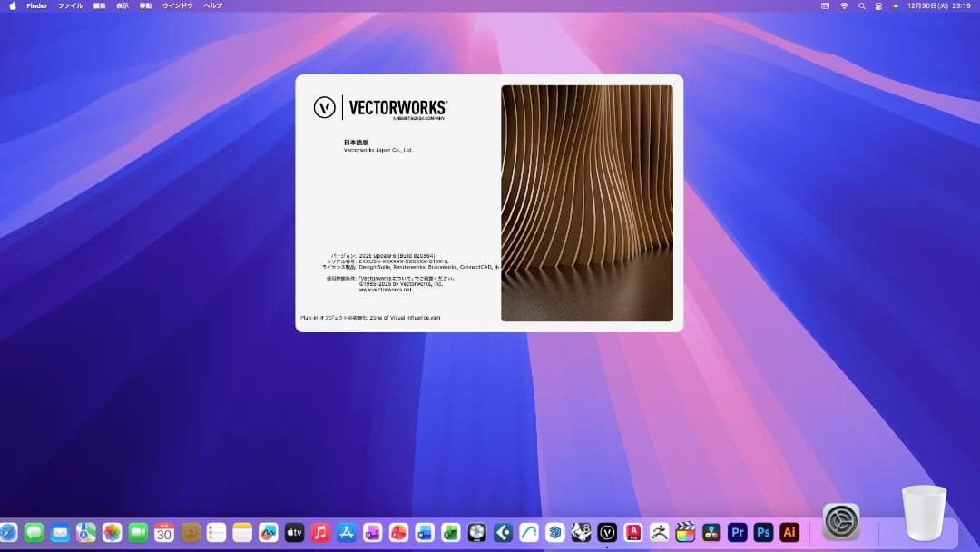Open the ヘルプ menu
980x552 pixels.
point(212,5)
